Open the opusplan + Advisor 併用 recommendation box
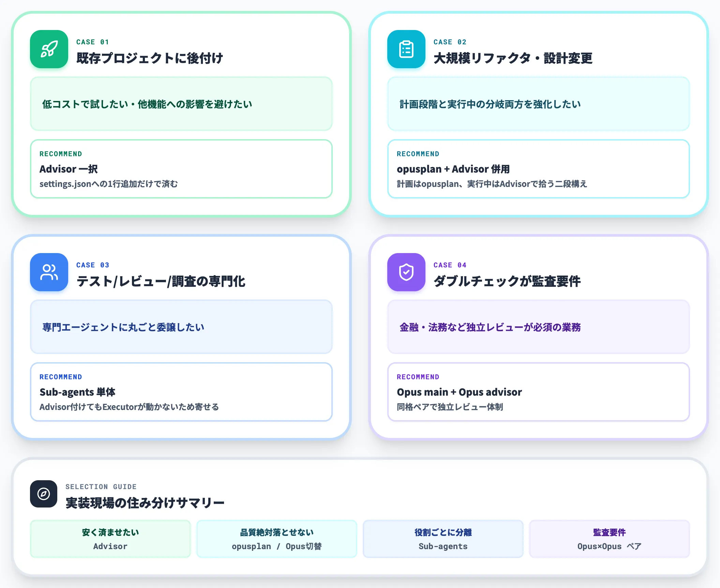The height and width of the screenshot is (588, 720). (539, 169)
